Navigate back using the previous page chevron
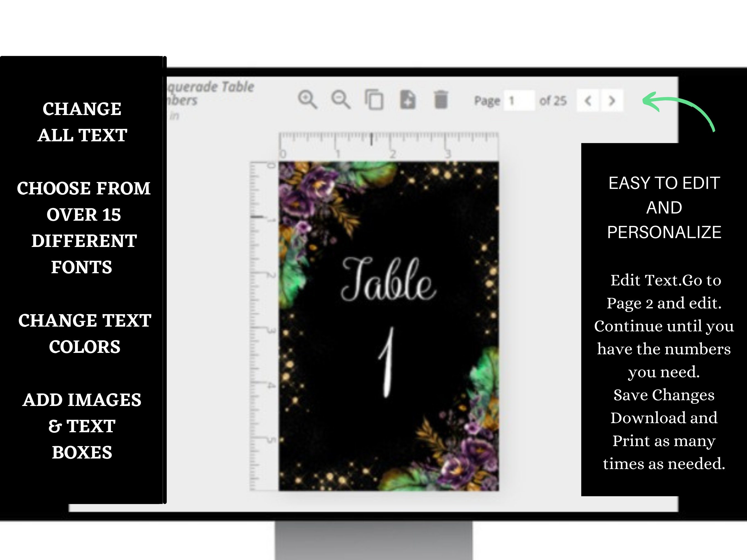Viewport: 747px width, 560px height. coord(588,100)
